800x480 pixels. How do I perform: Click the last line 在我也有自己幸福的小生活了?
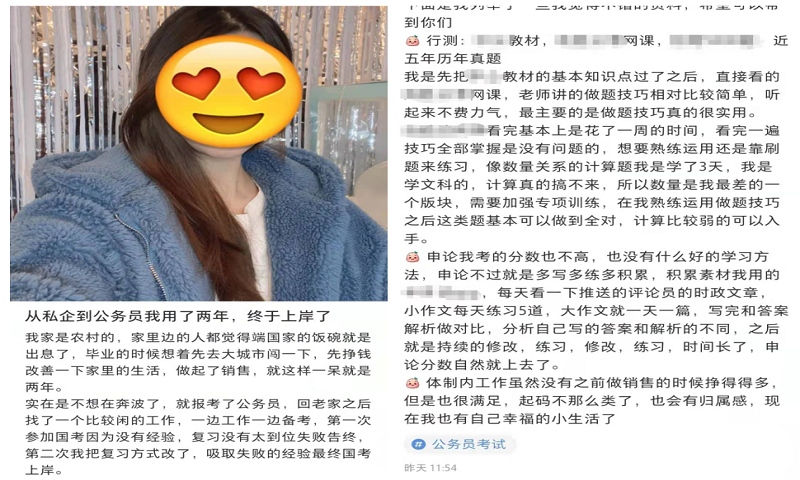(510, 419)
